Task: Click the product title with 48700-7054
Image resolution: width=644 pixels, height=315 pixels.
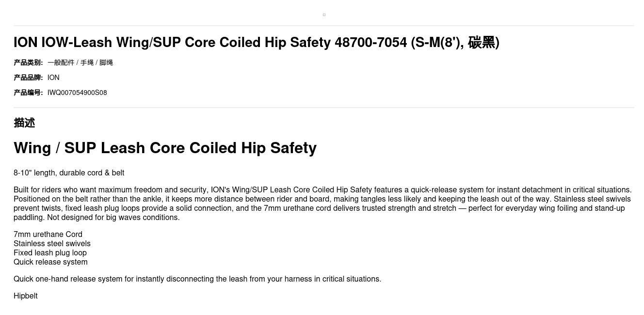Action: point(257,42)
